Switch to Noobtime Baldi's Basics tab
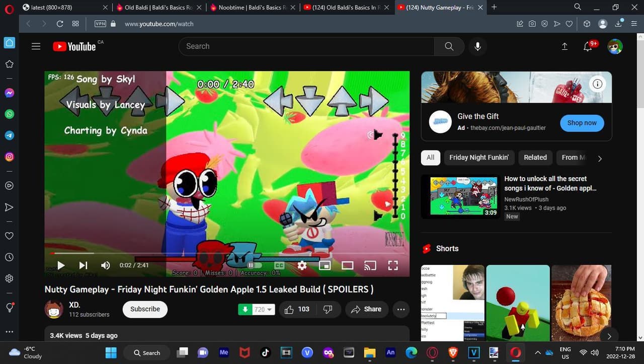Screen dimensions: 644x364 [253, 8]
